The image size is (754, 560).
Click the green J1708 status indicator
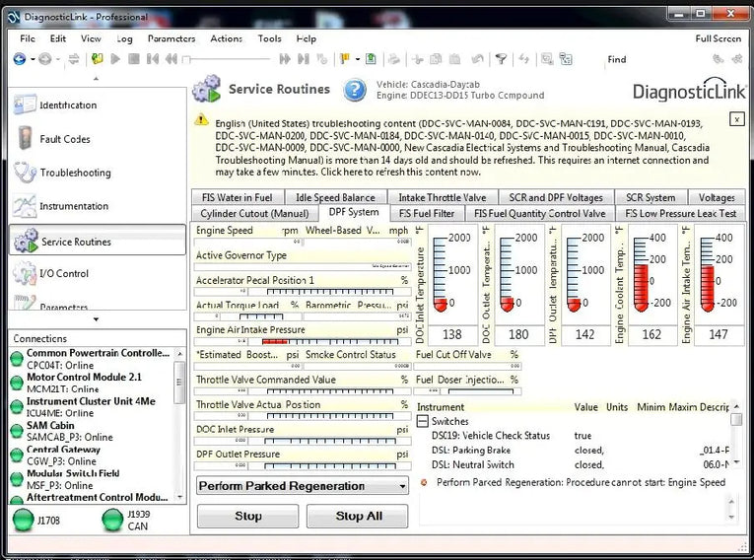tap(21, 520)
